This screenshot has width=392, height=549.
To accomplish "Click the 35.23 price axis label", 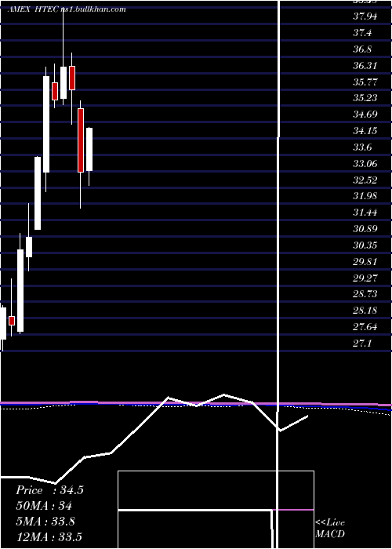I will coord(365,98).
